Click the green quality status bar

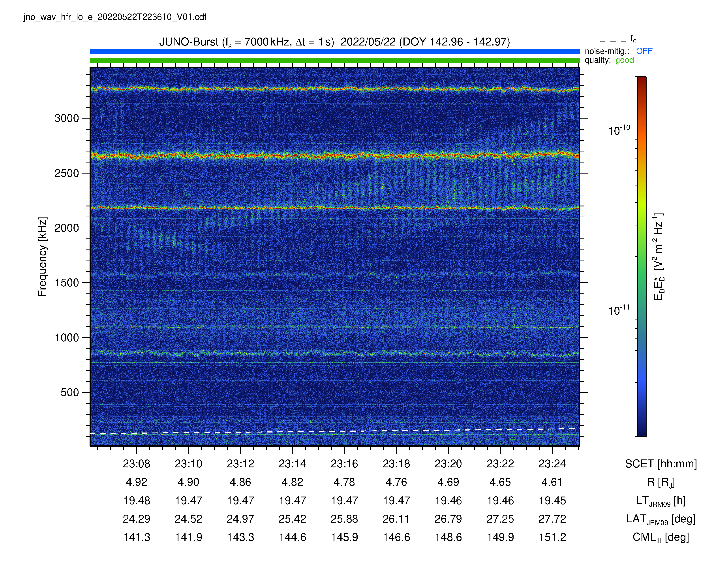(335, 60)
